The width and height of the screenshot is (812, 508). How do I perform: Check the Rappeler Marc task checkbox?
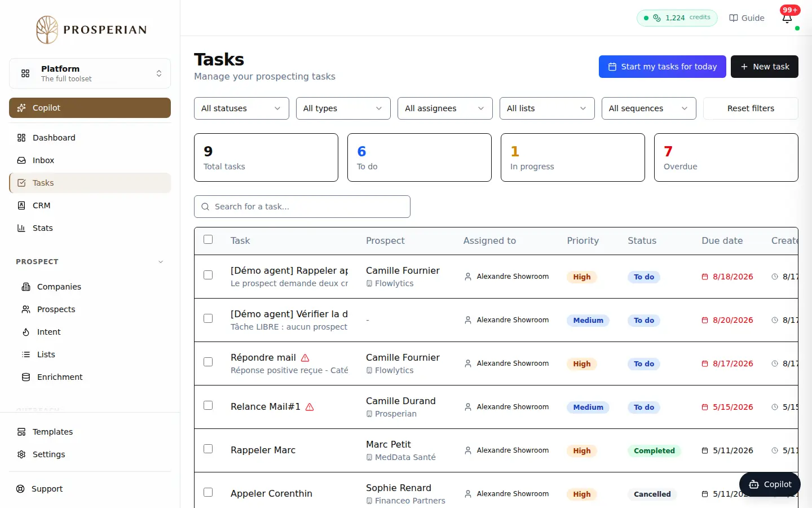208,449
